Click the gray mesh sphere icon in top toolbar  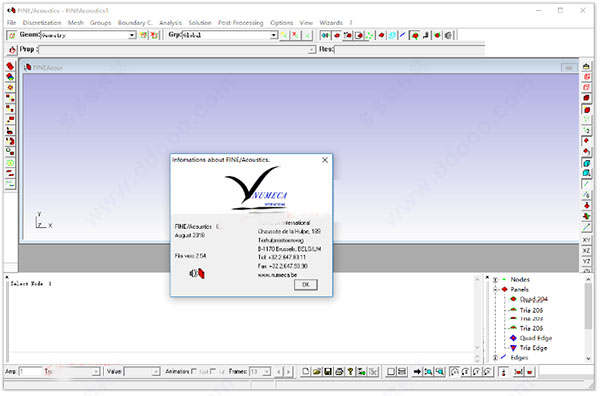tap(448, 35)
